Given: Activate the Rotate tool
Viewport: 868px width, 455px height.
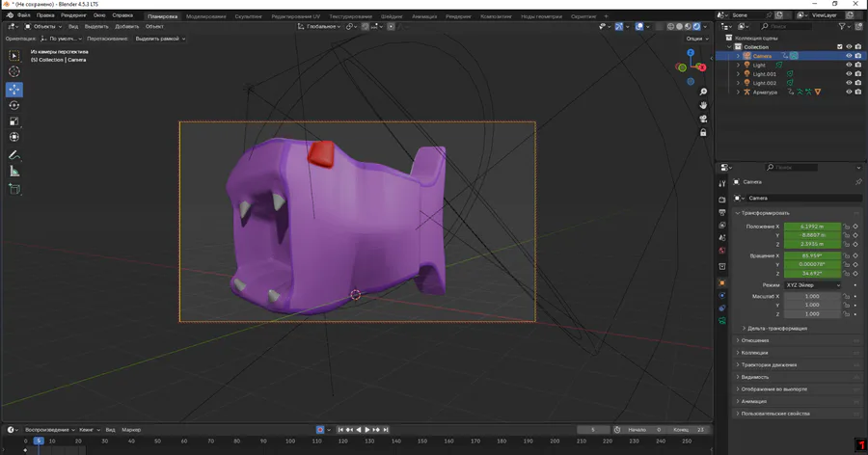Looking at the screenshot, I should (14, 105).
